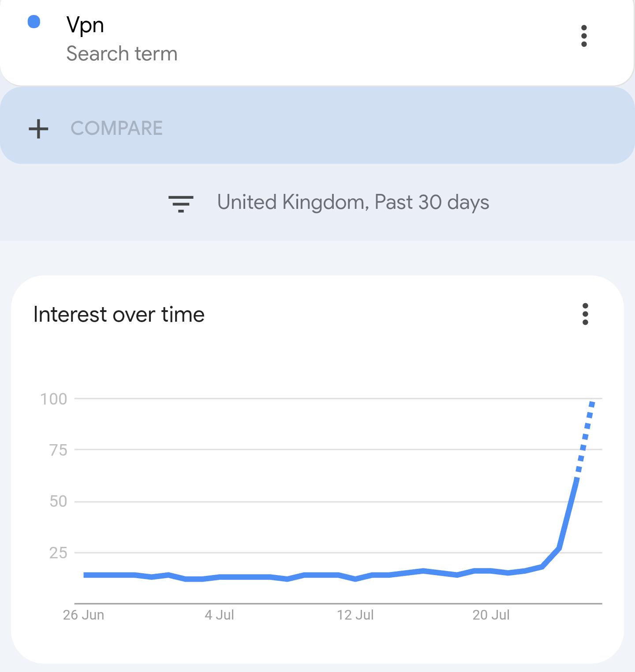Click the 'Search term' subtitle text

point(122,54)
